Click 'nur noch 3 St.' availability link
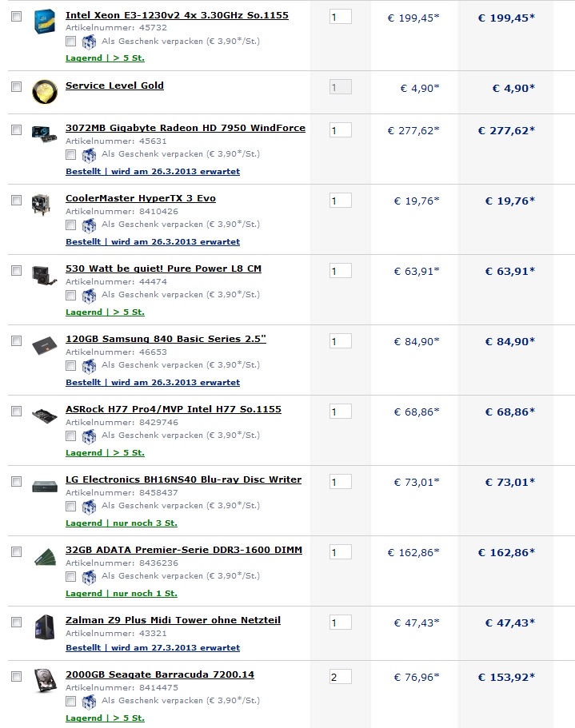 tap(122, 523)
